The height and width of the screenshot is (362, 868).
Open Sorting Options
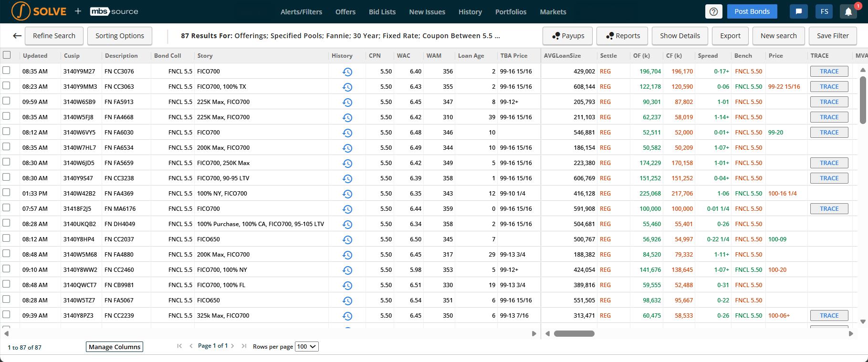coord(120,36)
